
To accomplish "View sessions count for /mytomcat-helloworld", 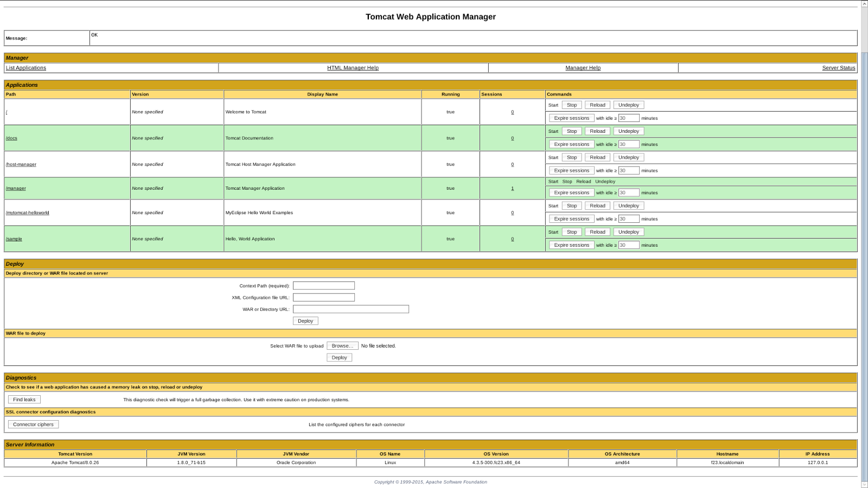I will point(512,213).
